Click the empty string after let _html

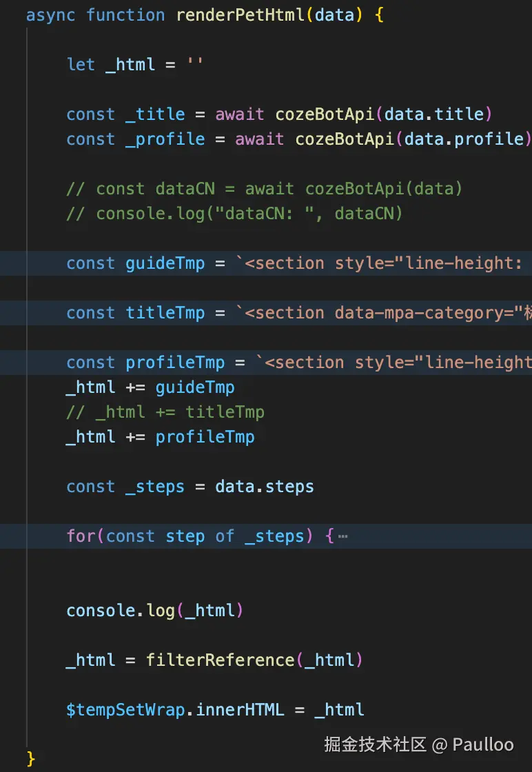point(196,65)
